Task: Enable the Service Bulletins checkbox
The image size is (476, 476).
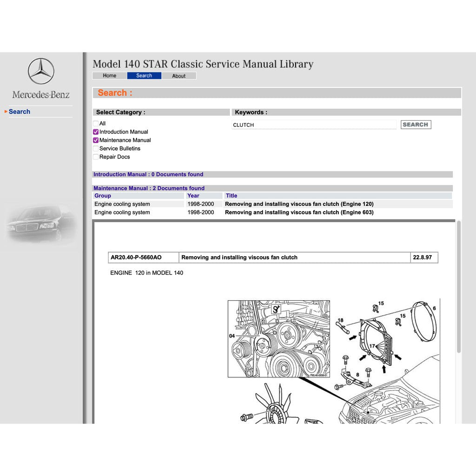Action: (96, 148)
